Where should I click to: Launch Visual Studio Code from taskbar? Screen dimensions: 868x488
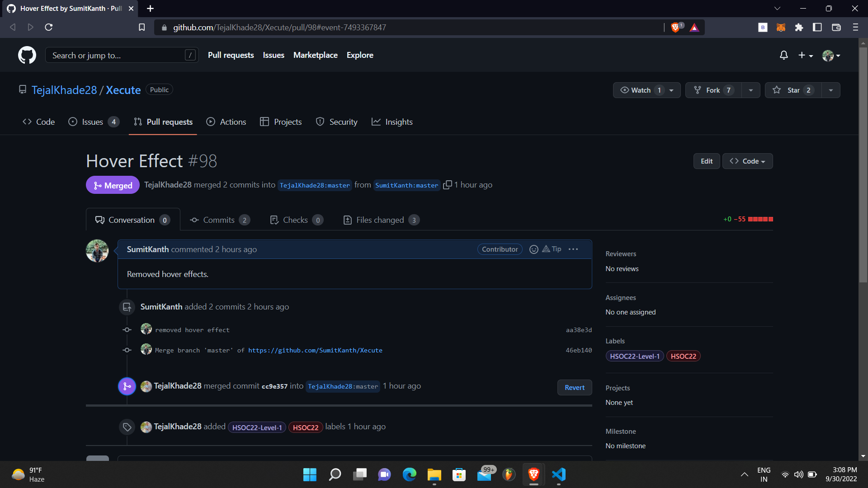pos(559,474)
